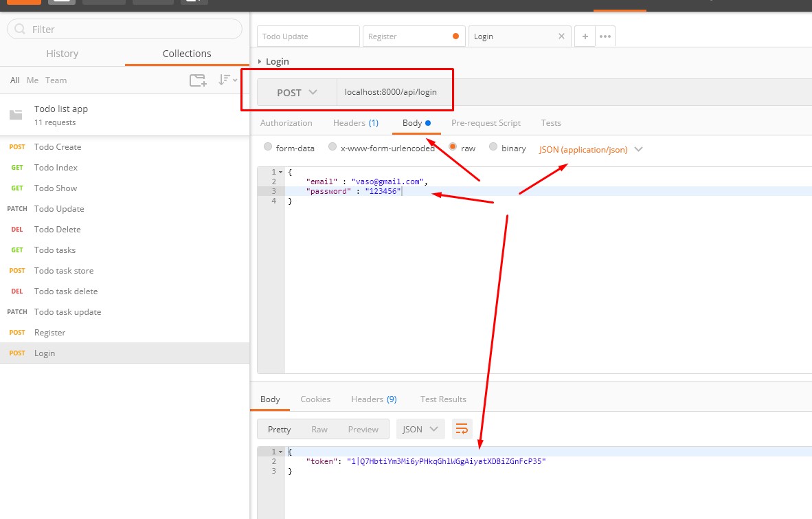This screenshot has width=812, height=519.
Task: Click the Raw response view button
Action: (319, 429)
